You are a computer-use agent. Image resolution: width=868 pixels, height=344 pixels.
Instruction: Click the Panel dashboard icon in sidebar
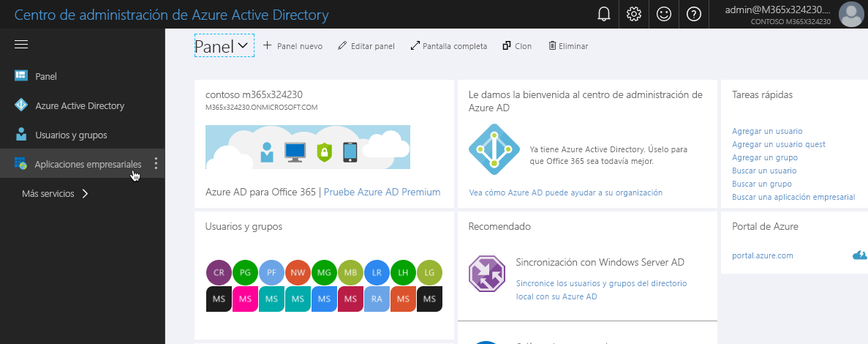pos(21,76)
